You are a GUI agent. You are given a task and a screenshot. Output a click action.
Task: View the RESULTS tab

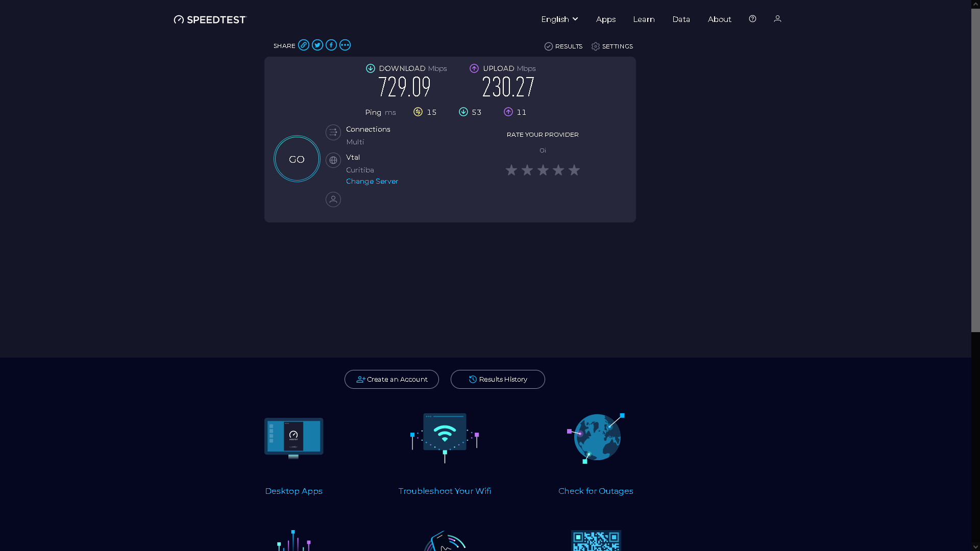tap(563, 46)
